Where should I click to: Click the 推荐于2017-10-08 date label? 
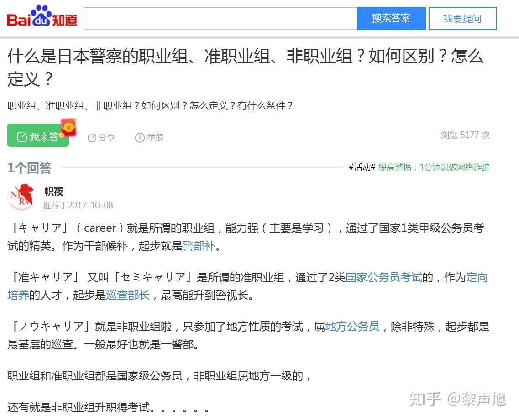[78, 205]
